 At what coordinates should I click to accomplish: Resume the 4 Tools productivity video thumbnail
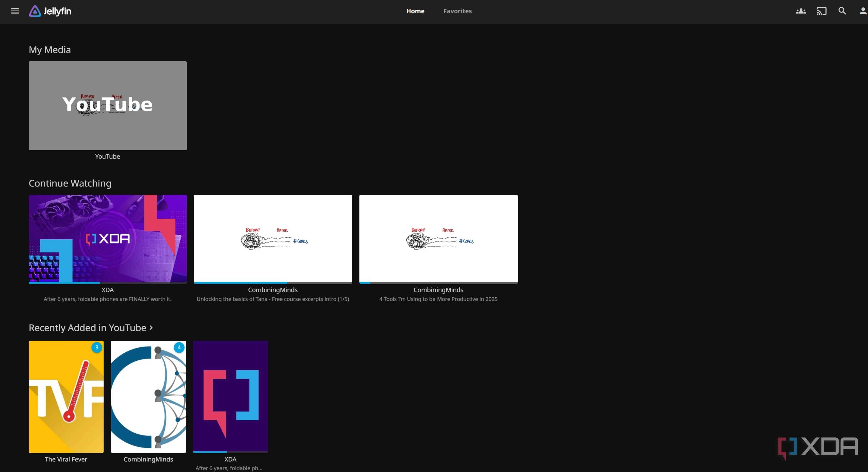point(438,238)
